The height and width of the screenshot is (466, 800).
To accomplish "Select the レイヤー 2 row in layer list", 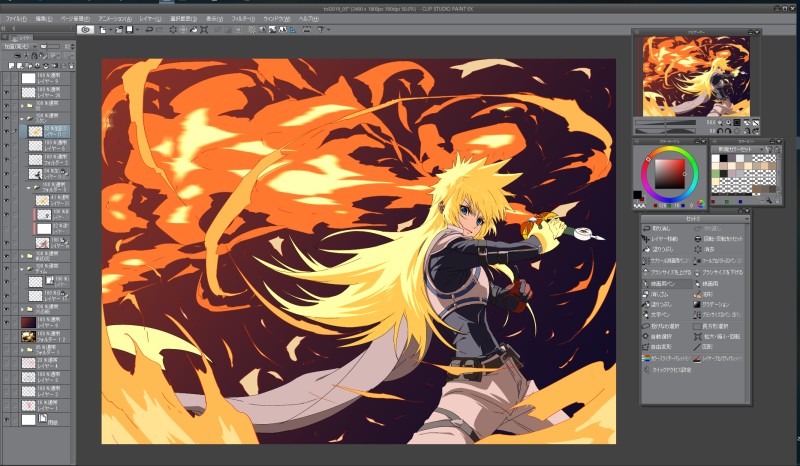I will pyautogui.click(x=44, y=391).
